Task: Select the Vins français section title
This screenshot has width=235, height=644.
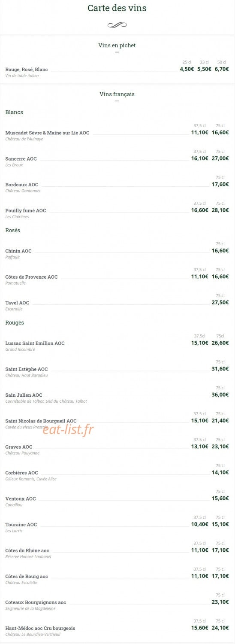Action: point(117,94)
